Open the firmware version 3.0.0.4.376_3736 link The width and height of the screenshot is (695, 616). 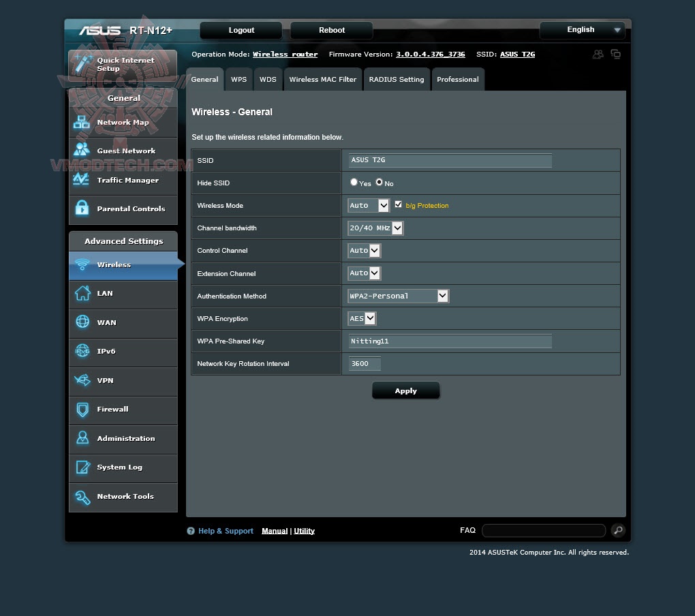click(x=431, y=54)
